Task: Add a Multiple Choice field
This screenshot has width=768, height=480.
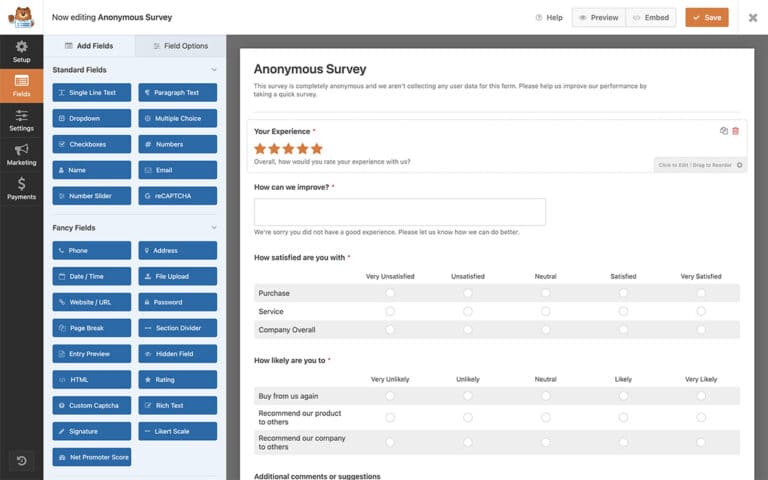Action: [x=177, y=119]
